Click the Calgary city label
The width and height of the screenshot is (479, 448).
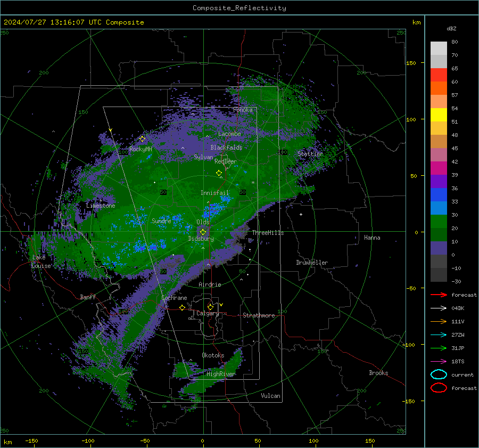(208, 313)
